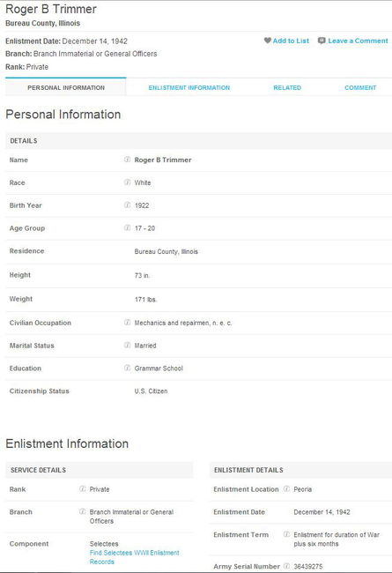The image size is (392, 573).
Task: Open Find Selectees WWII Enlistment Records link
Action: pyautogui.click(x=135, y=557)
